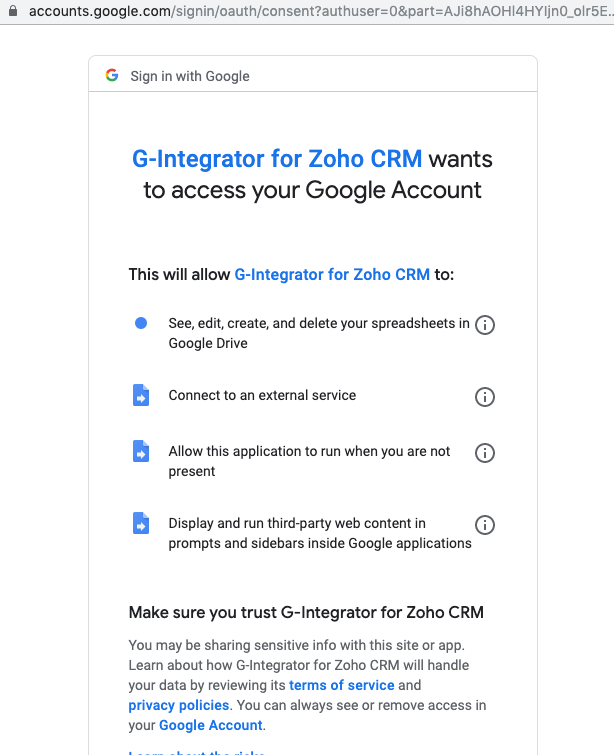Open the Google Account link
The image size is (614, 755).
211,725
